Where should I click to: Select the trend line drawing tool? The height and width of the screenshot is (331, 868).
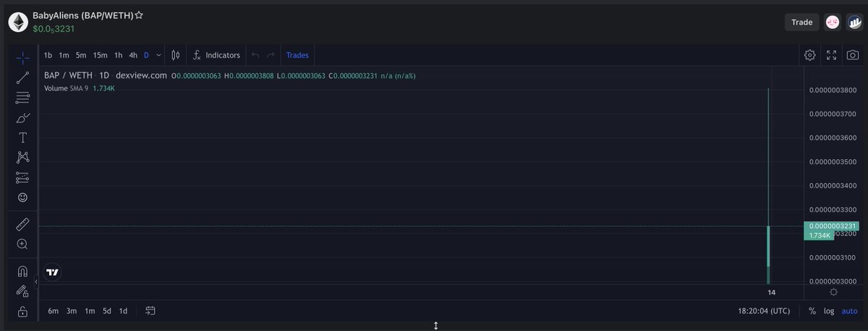[x=22, y=77]
